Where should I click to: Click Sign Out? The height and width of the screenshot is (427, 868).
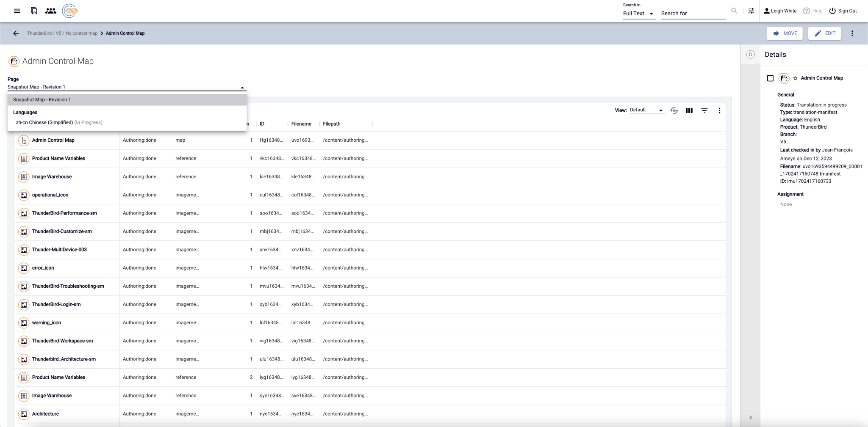click(x=843, y=11)
